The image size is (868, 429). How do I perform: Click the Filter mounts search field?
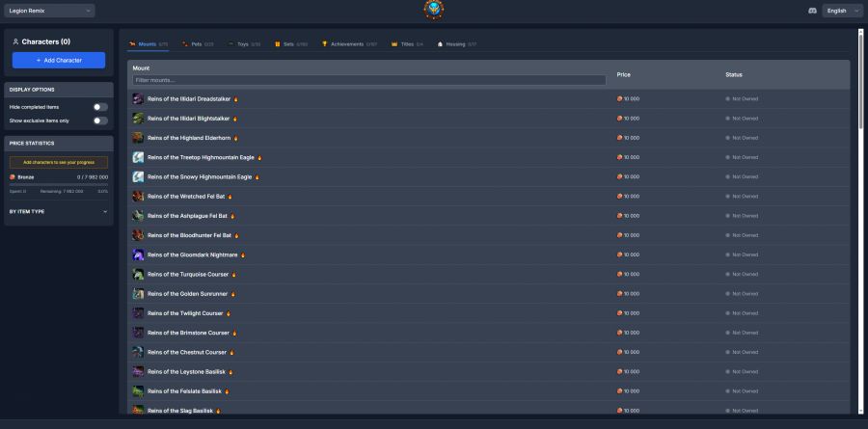[368, 80]
